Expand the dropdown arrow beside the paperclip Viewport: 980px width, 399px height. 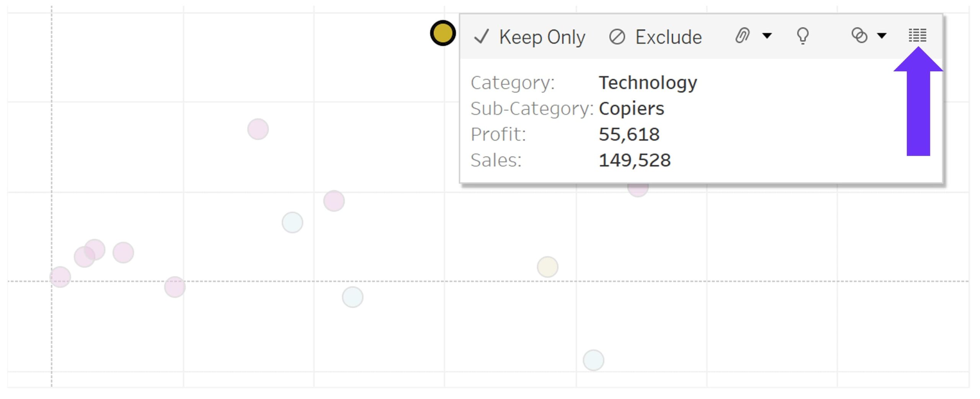767,36
